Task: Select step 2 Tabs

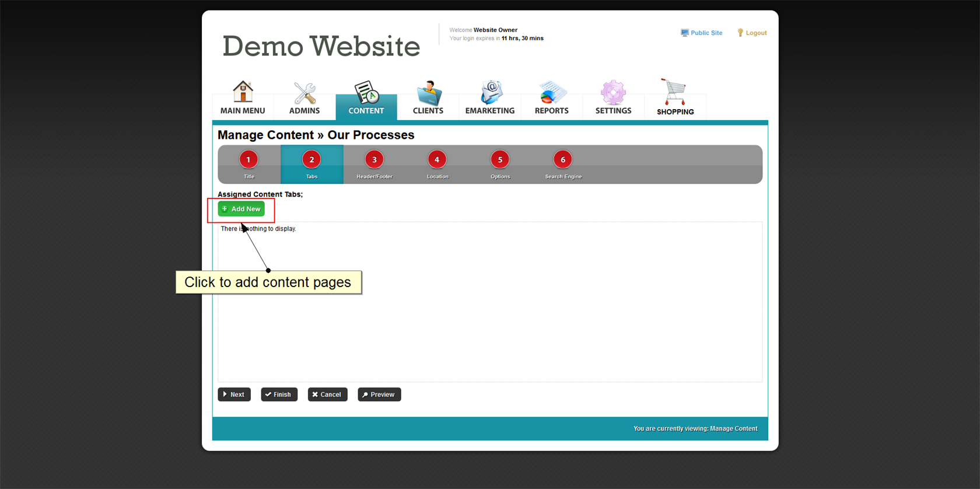Action: [311, 160]
